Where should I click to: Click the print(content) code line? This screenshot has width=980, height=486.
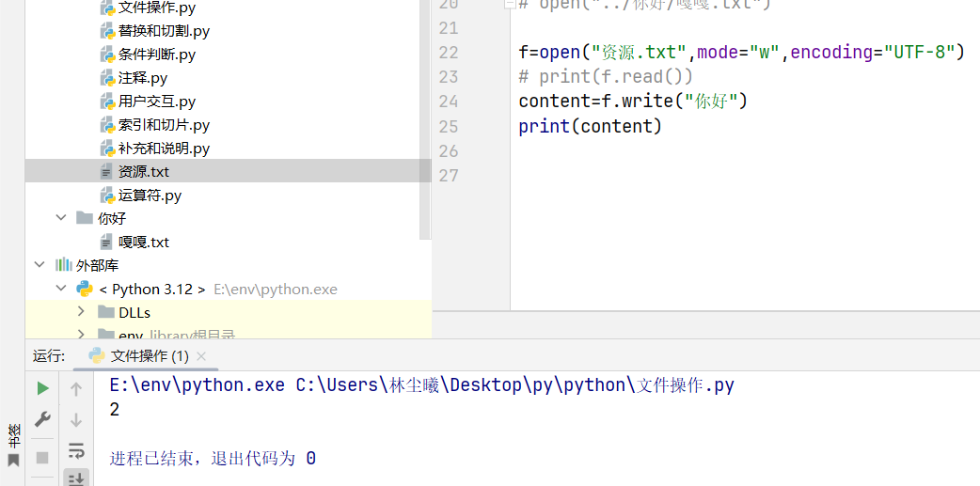tap(590, 126)
